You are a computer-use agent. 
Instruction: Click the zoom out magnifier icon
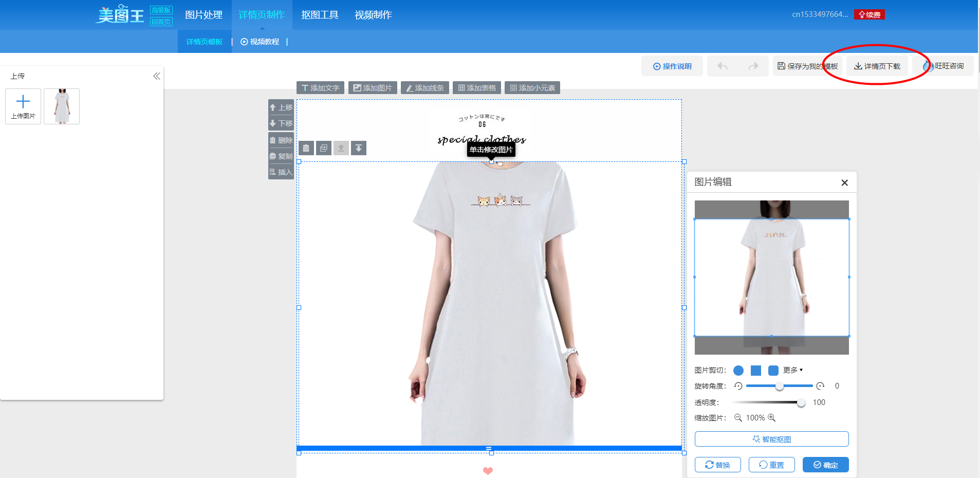click(738, 418)
